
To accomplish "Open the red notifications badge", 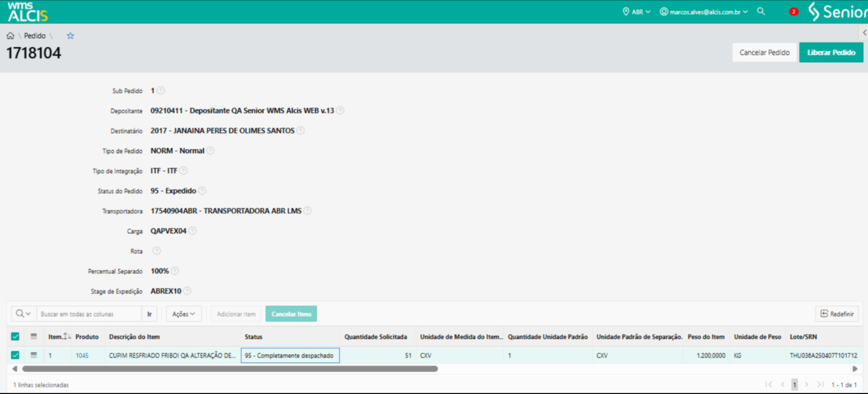I will [794, 12].
